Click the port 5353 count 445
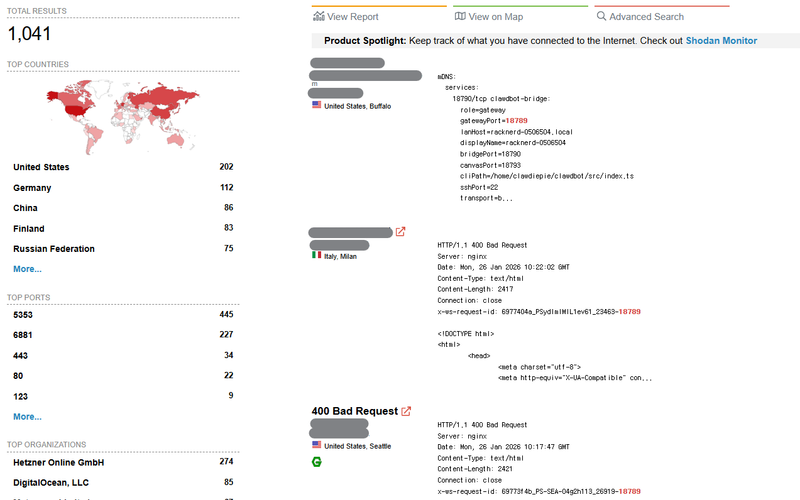The width and height of the screenshot is (800, 500). tap(227, 314)
